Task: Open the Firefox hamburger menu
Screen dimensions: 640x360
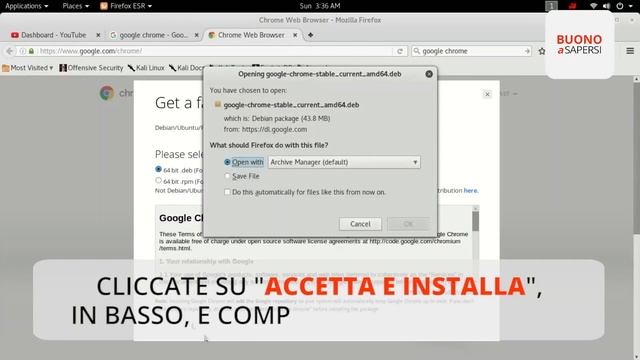Action: pyautogui.click(x=630, y=51)
